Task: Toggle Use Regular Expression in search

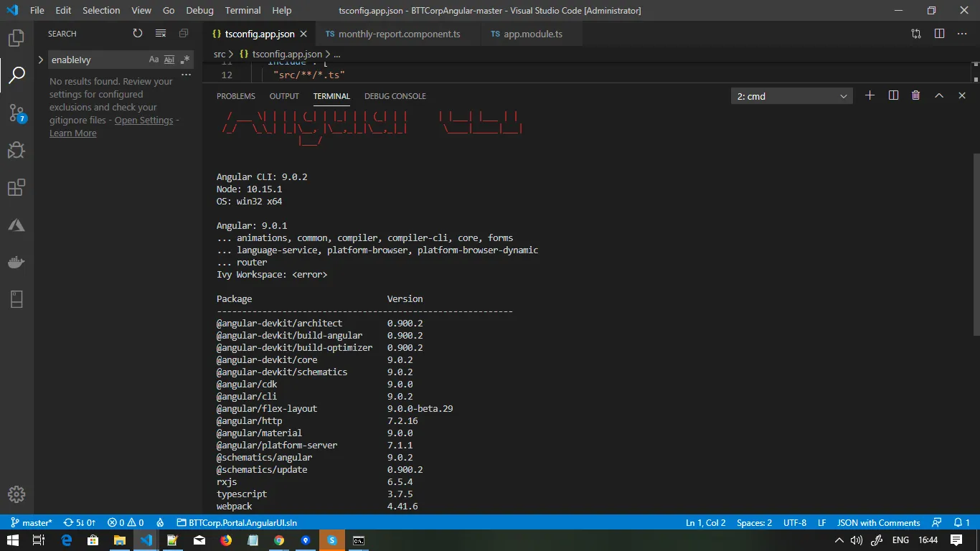Action: point(185,60)
